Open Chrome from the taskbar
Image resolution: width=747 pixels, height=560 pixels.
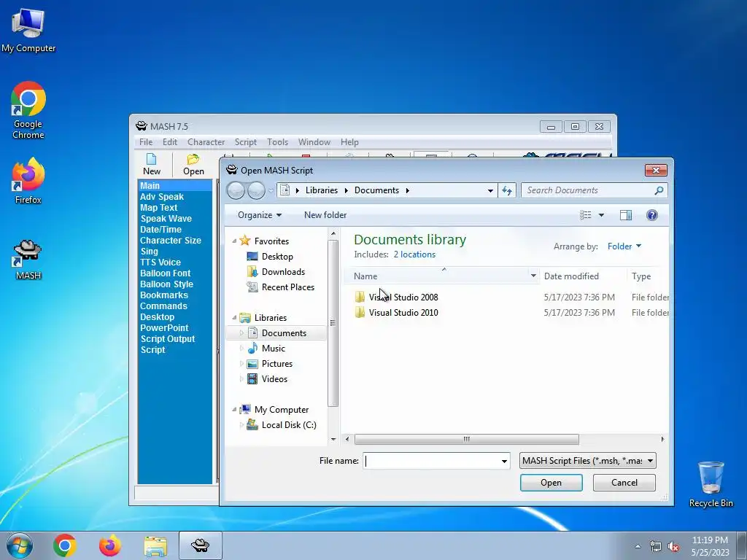pos(65,545)
